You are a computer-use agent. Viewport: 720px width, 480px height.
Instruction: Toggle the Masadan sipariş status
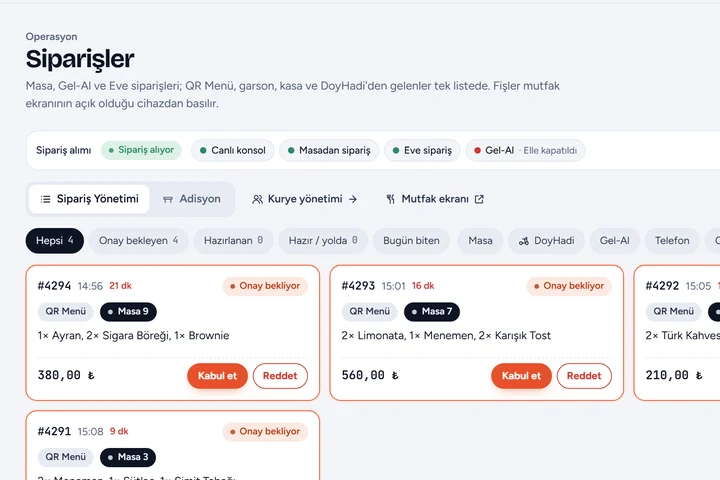pyautogui.click(x=329, y=150)
